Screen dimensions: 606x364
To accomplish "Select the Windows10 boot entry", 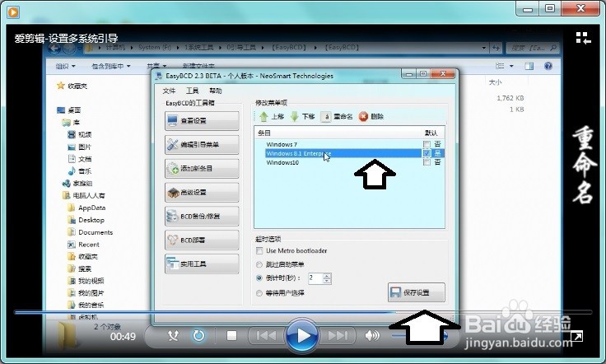I will (282, 163).
